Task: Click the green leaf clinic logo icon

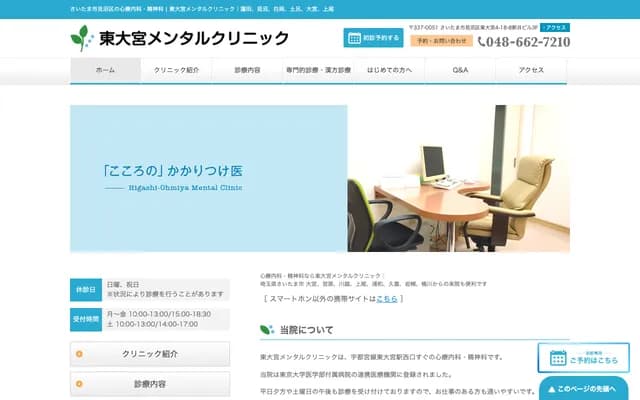Action: coord(81,38)
